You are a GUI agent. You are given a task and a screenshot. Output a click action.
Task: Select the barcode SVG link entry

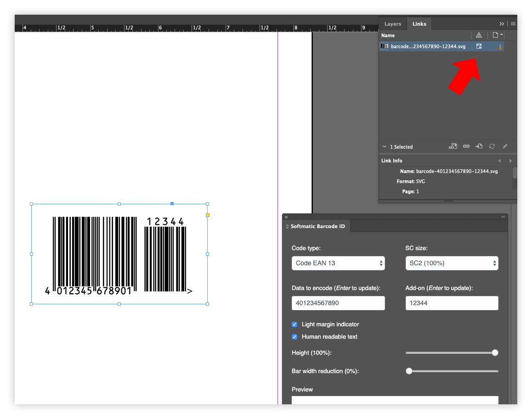pyautogui.click(x=427, y=46)
